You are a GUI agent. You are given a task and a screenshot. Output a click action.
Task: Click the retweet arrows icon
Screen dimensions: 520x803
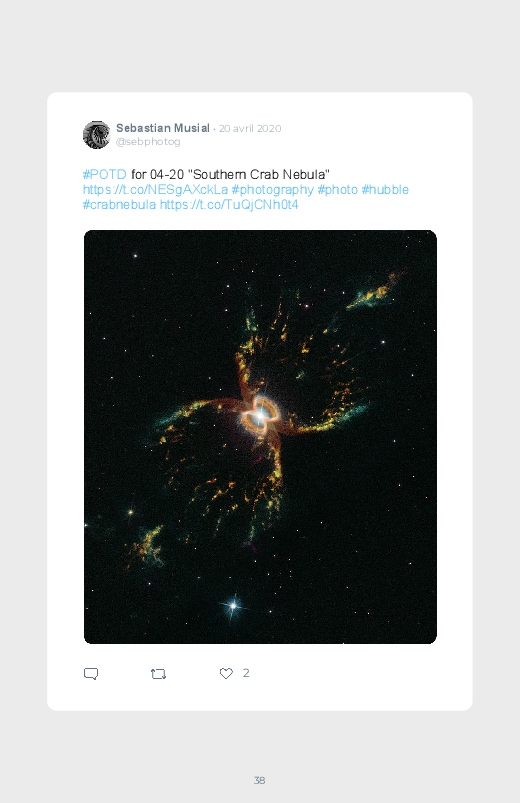(x=158, y=674)
